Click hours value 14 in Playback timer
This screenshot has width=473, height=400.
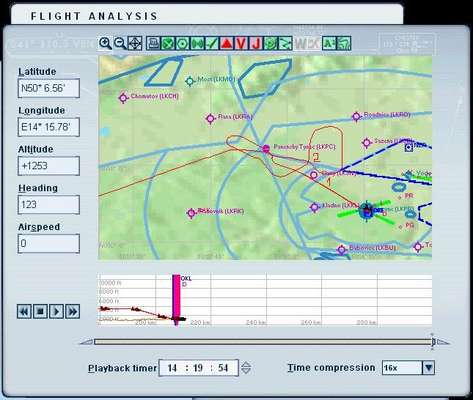[172, 368]
